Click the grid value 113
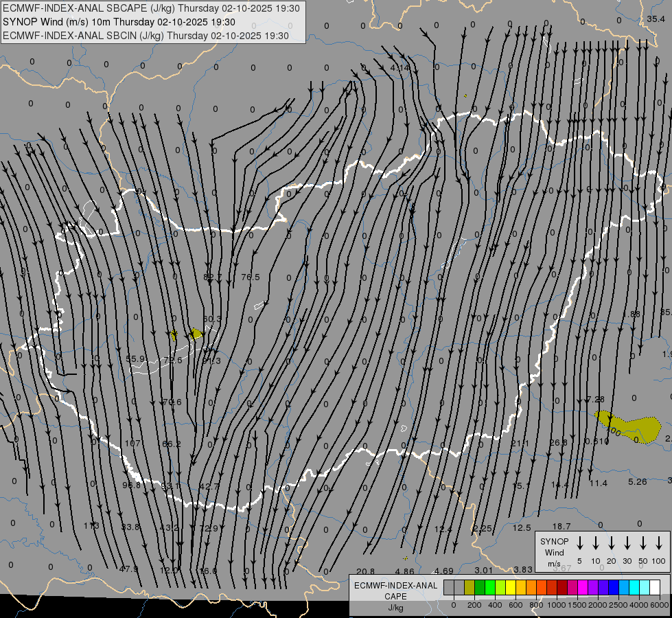The image size is (672, 618). pyautogui.click(x=91, y=525)
